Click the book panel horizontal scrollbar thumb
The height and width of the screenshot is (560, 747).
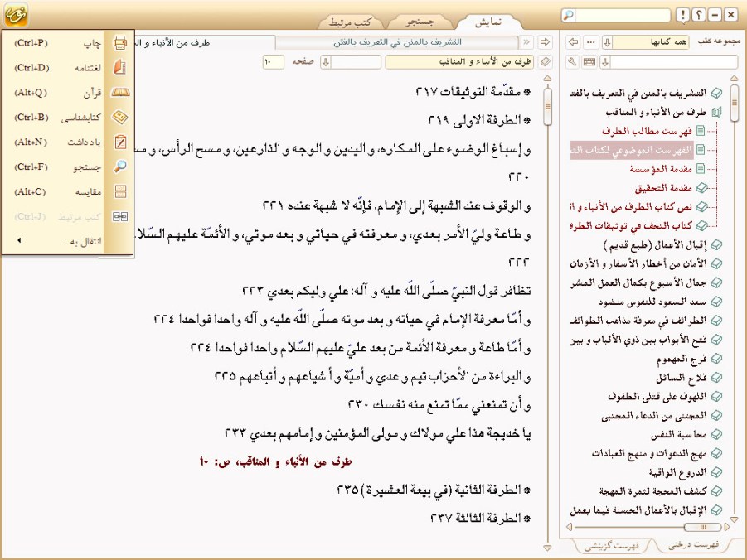[702, 527]
